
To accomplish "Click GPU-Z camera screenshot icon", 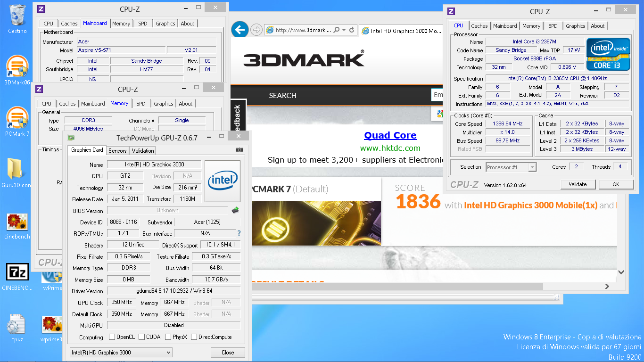I will coord(239,150).
